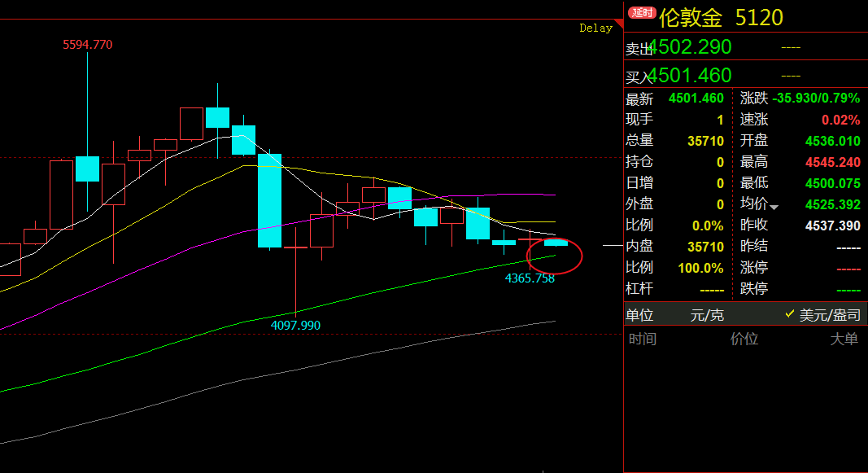
Task: Click the 伦敦金 instrument title
Action: point(691,18)
